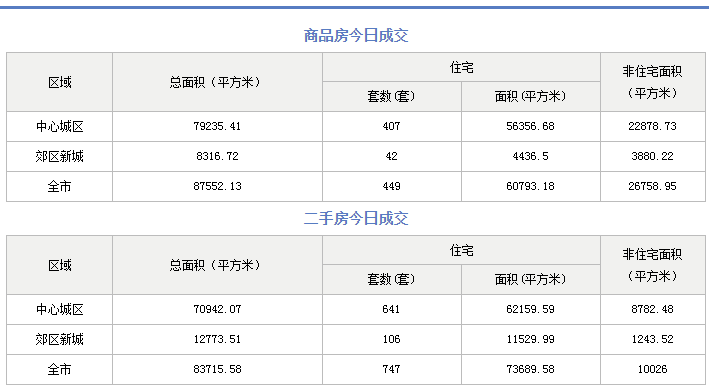This screenshot has width=709, height=391.
Task: Click 全市 row label in first table
Action: click(x=60, y=186)
